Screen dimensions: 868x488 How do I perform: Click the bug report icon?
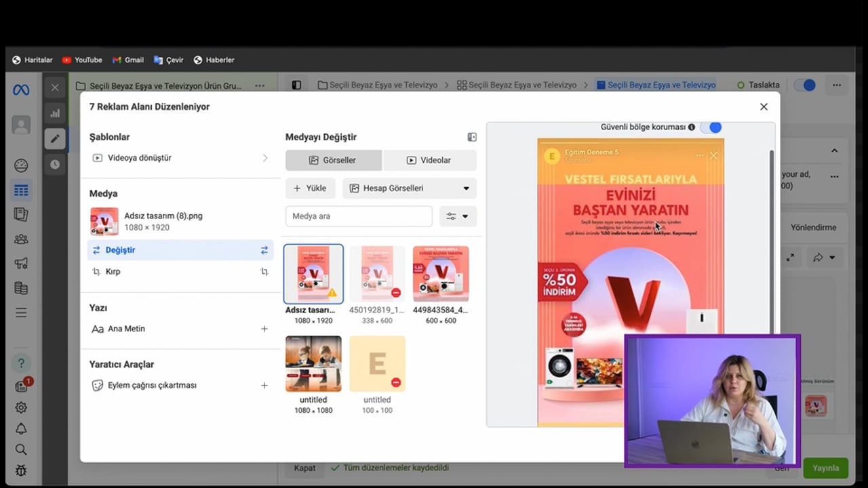(21, 470)
